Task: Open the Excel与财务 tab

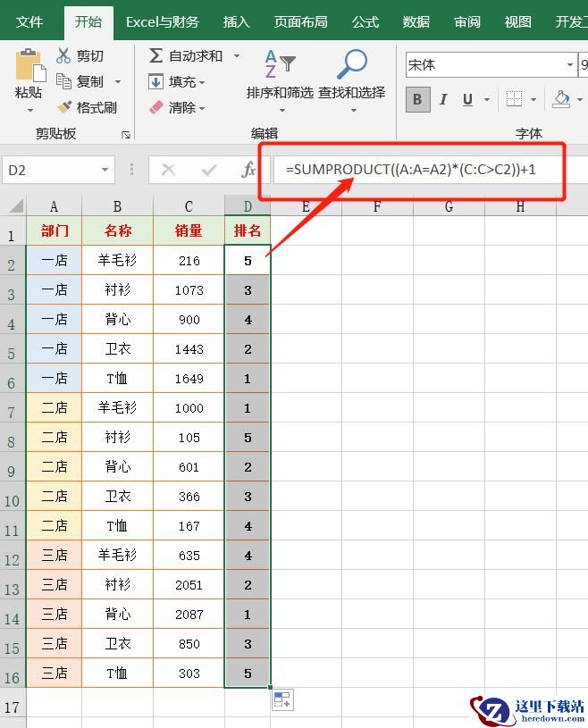Action: 163,21
